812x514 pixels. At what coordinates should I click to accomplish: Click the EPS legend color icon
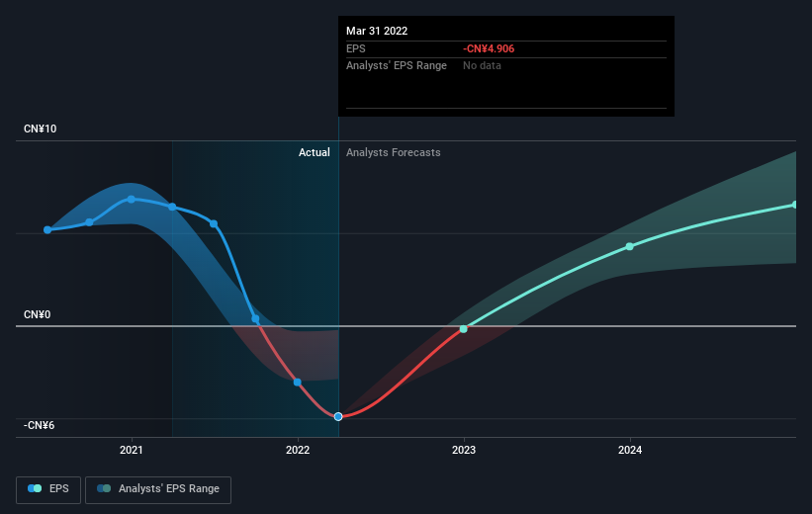(35, 488)
